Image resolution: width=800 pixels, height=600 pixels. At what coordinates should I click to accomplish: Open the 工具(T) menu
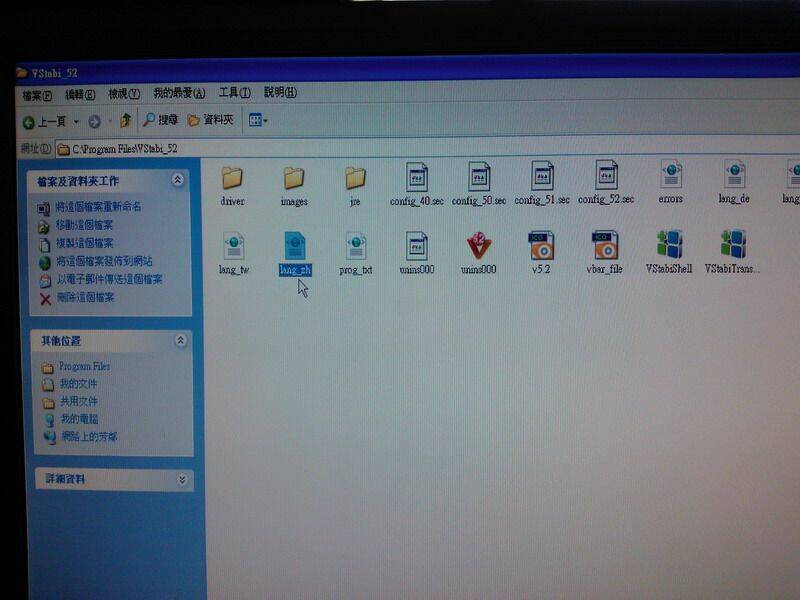pyautogui.click(x=234, y=93)
